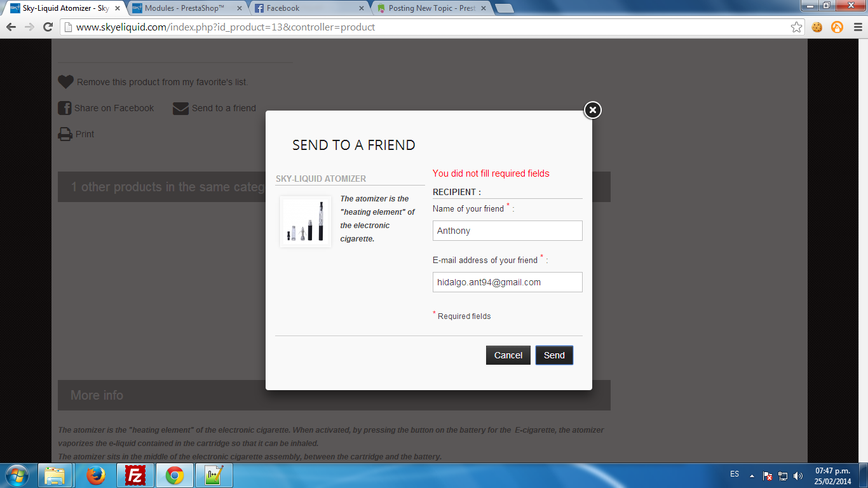The image size is (868, 488).
Task: Focus the friend's name input field
Action: click(507, 231)
